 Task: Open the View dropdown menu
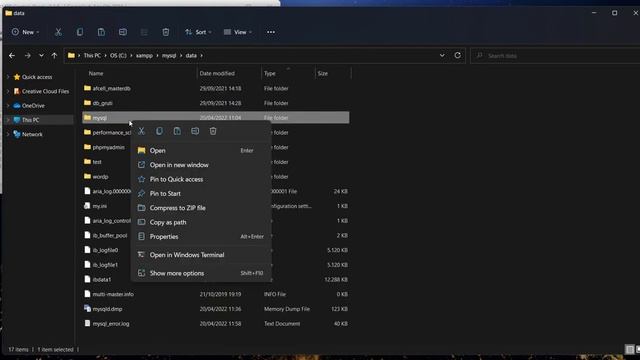tap(238, 32)
